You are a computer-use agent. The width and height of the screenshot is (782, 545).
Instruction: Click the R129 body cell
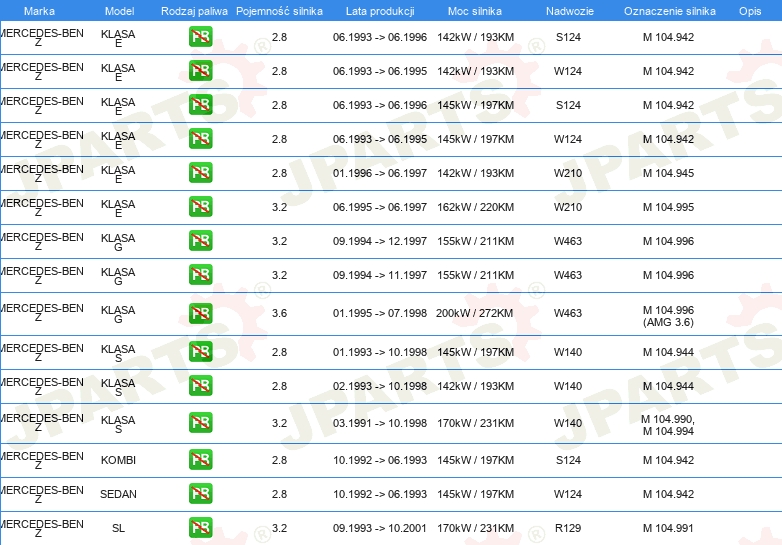[x=568, y=528]
